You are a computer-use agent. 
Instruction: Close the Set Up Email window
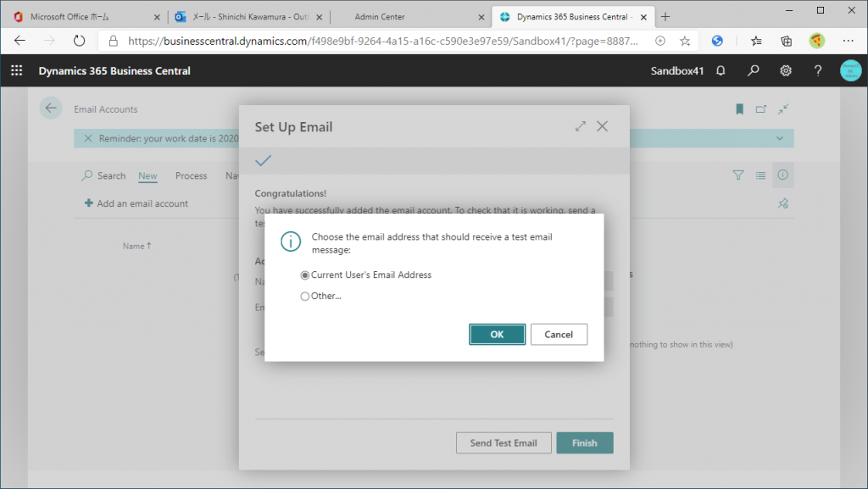click(603, 126)
